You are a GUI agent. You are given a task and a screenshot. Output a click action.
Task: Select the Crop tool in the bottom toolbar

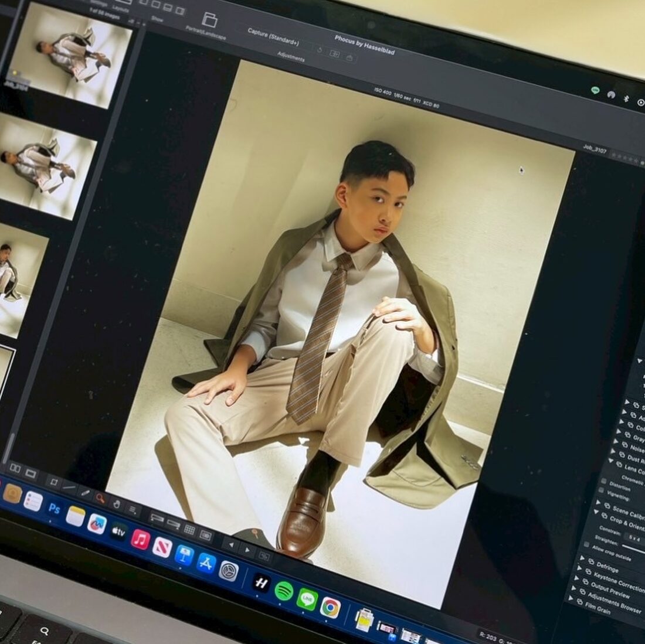[54, 482]
